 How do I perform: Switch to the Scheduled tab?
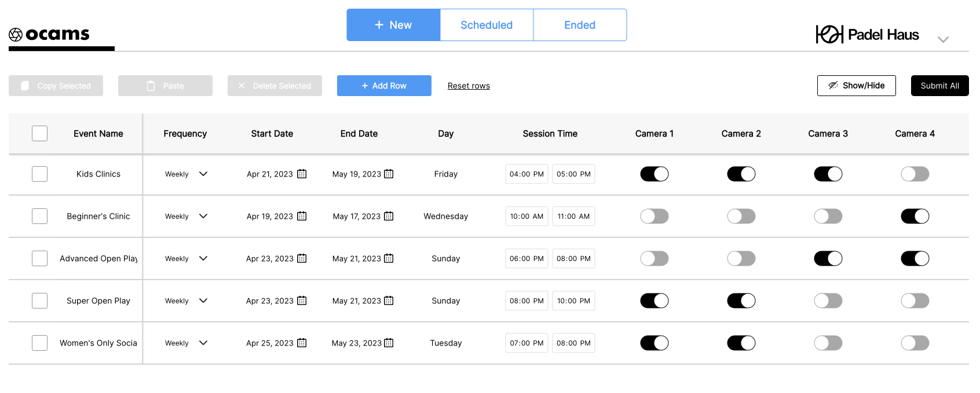(x=487, y=25)
